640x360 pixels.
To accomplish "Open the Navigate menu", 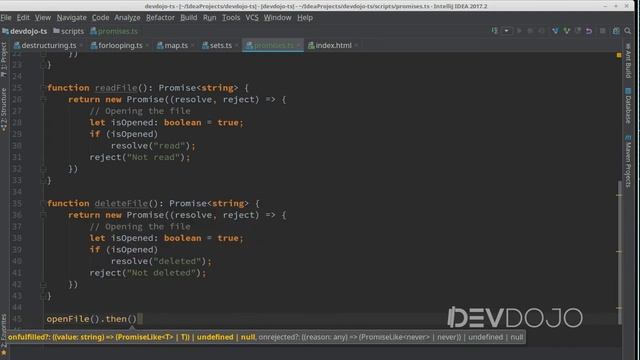I will point(71,18).
